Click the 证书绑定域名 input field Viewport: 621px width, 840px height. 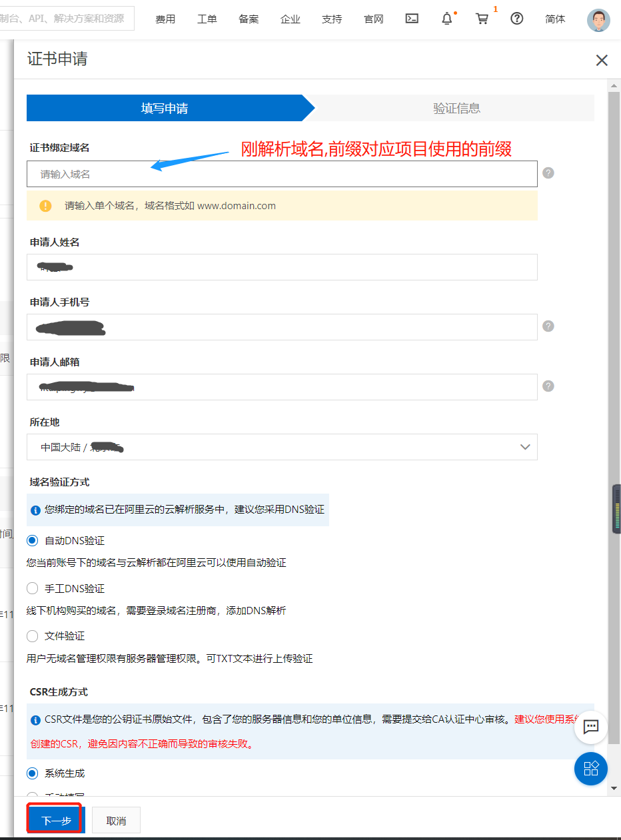coord(282,174)
